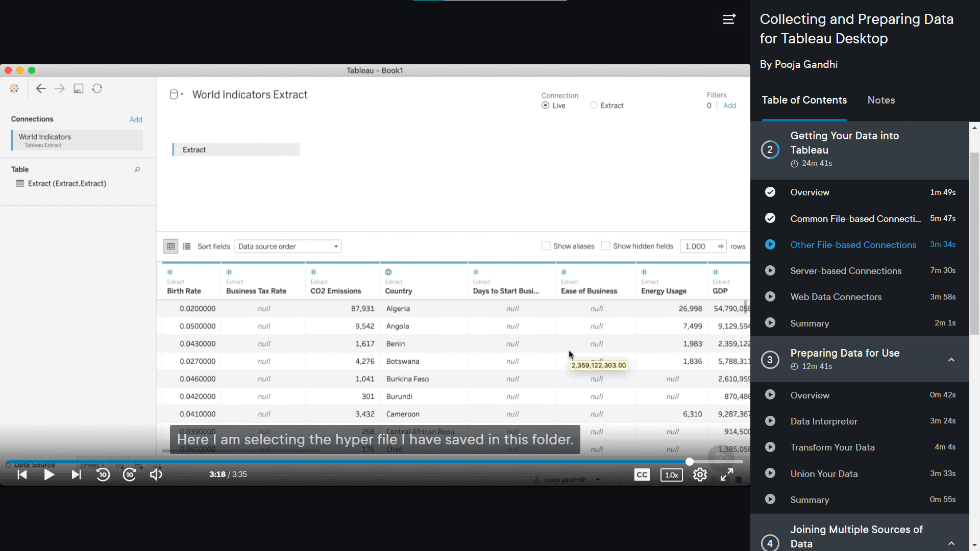Switch to the metadata list view icon
The width and height of the screenshot is (980, 551).
[x=186, y=246]
